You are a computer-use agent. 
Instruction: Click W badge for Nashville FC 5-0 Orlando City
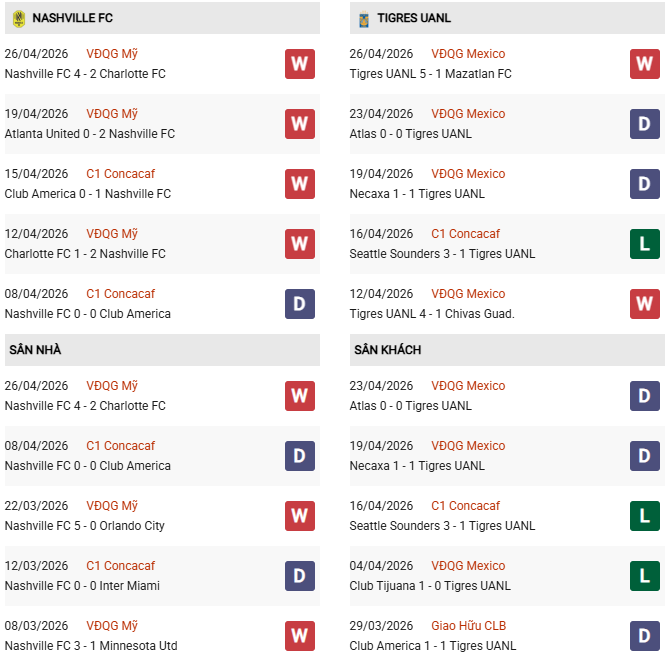click(x=299, y=516)
